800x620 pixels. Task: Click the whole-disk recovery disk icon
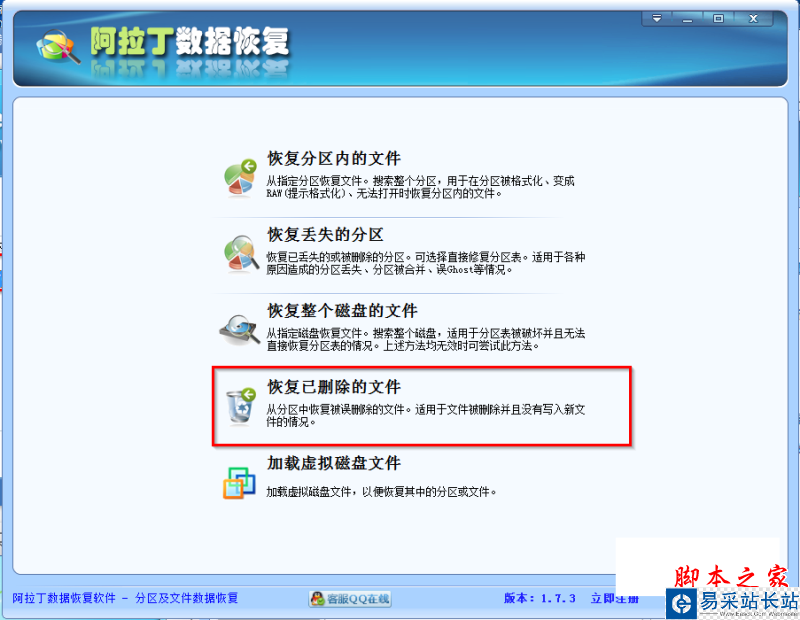(x=240, y=329)
